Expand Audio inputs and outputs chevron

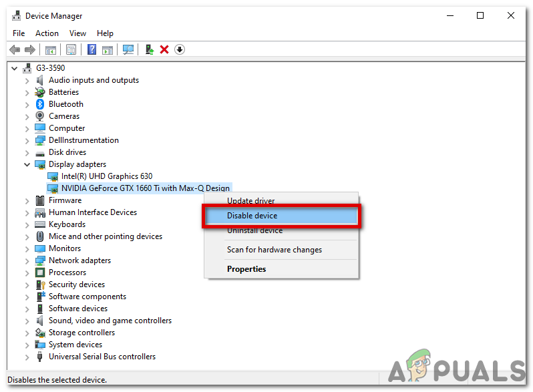[x=27, y=81]
